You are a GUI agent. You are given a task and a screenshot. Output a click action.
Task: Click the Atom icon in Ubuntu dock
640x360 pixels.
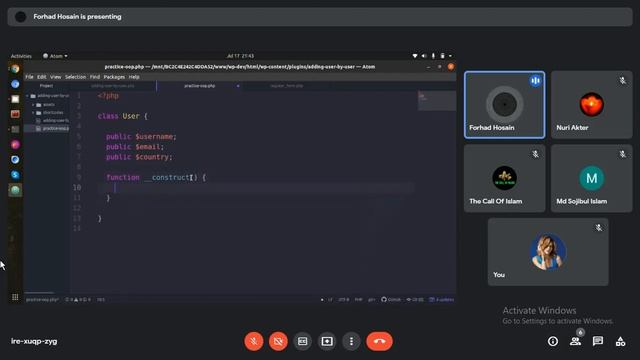coord(15,190)
